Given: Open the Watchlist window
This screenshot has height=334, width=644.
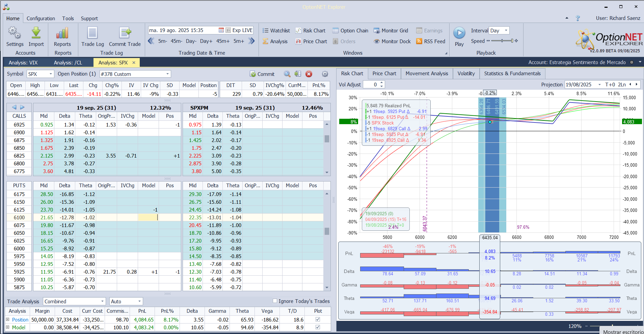Looking at the screenshot, I should (276, 31).
